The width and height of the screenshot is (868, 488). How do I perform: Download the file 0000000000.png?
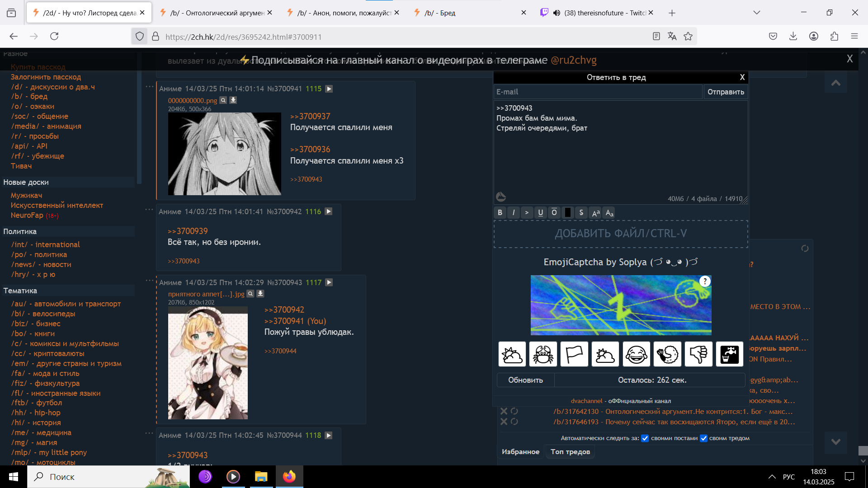click(233, 100)
